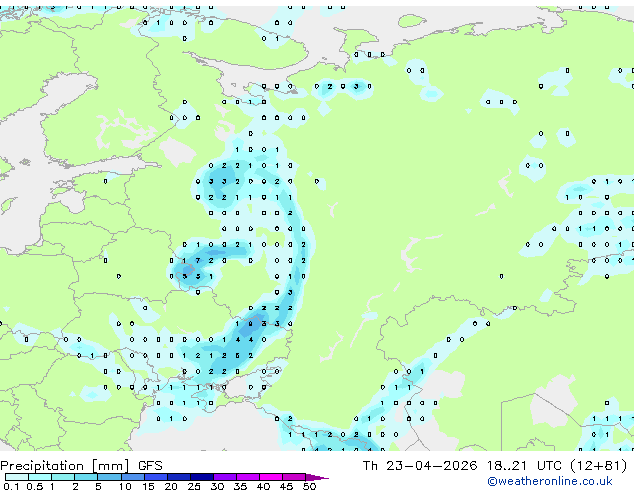Click the "GFS" model label
Screen dimensions: 634x490
[150, 466]
